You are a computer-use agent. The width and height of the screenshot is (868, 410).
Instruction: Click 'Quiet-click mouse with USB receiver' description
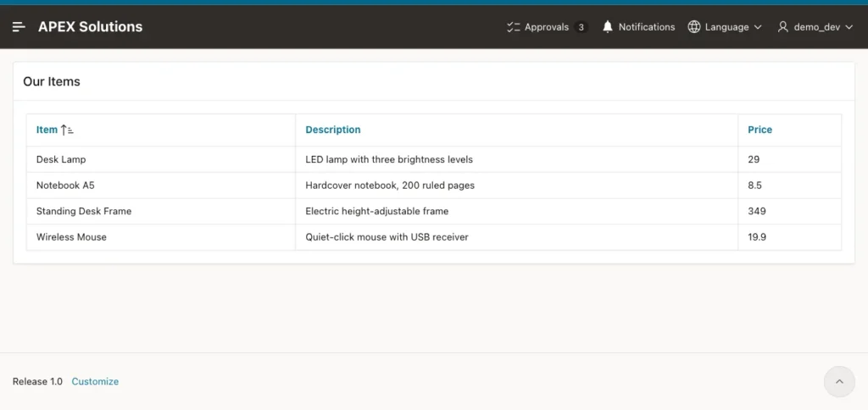pyautogui.click(x=387, y=237)
